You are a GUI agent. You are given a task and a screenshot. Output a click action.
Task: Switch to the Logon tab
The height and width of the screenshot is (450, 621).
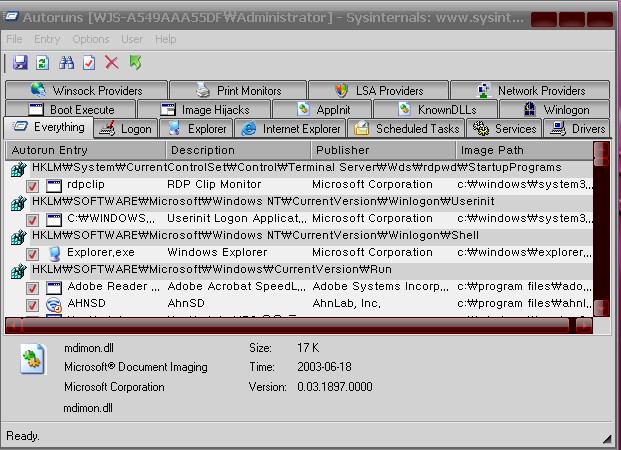click(126, 129)
